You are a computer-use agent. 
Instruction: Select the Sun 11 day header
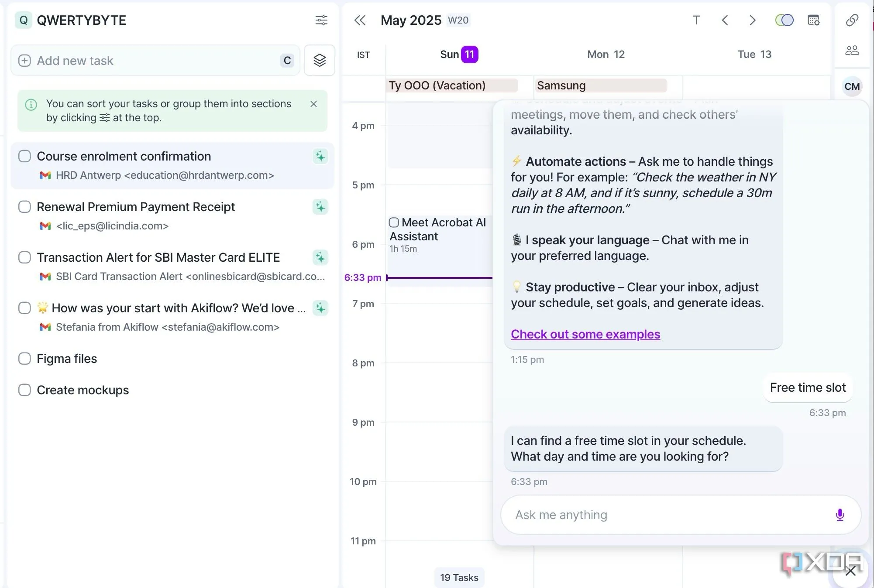tap(459, 55)
